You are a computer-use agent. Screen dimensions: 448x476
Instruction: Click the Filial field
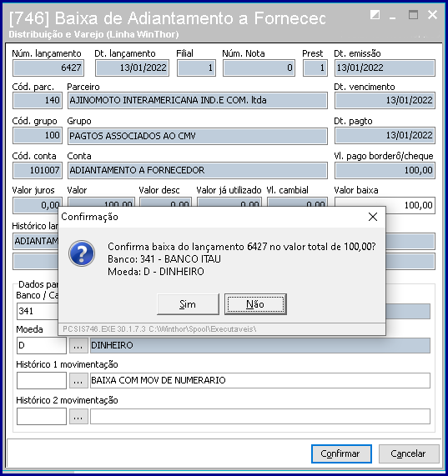point(197,68)
